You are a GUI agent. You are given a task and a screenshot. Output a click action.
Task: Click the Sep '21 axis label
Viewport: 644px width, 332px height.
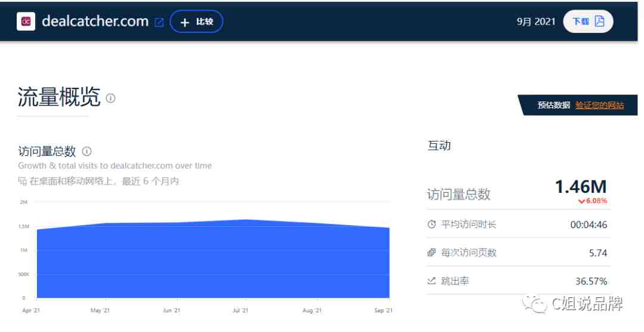[383, 311]
